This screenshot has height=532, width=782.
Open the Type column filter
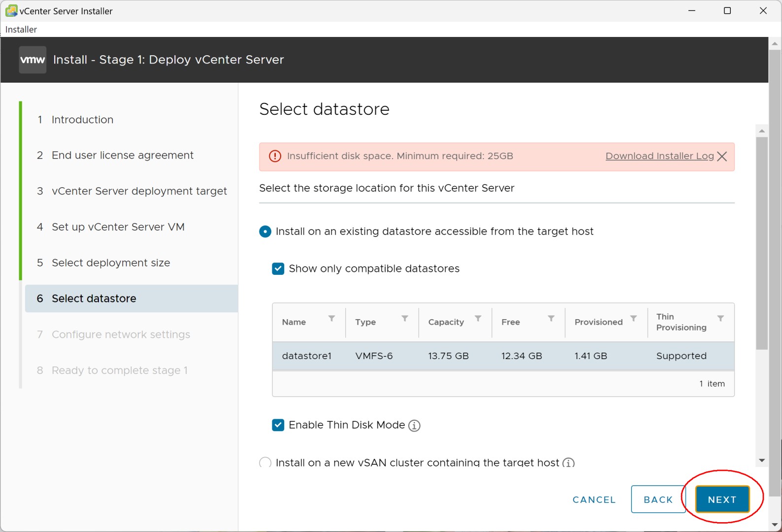pos(405,318)
